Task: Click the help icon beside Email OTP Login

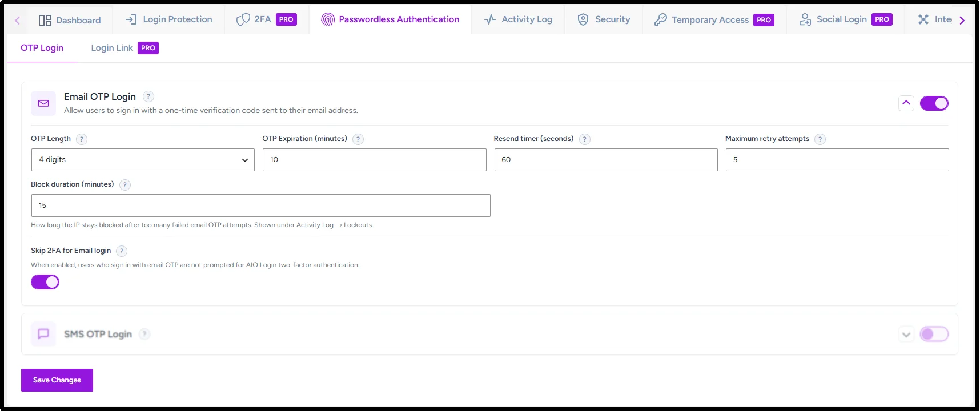Action: [x=148, y=96]
